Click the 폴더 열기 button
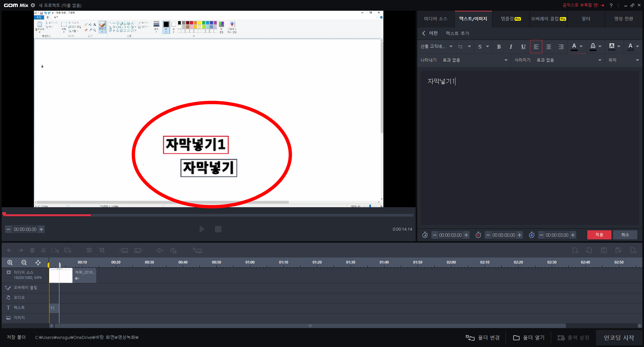The height and width of the screenshot is (347, 644). pyautogui.click(x=529, y=338)
